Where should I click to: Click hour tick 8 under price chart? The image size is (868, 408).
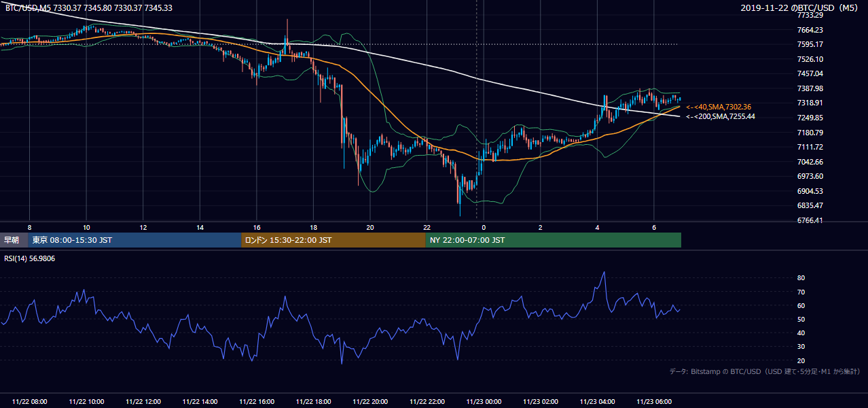(30, 227)
